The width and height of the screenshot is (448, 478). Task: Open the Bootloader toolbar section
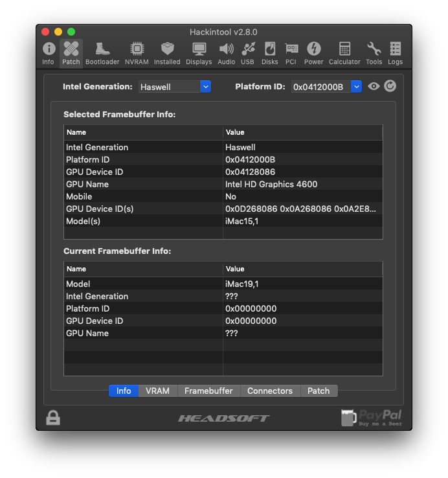(x=102, y=53)
